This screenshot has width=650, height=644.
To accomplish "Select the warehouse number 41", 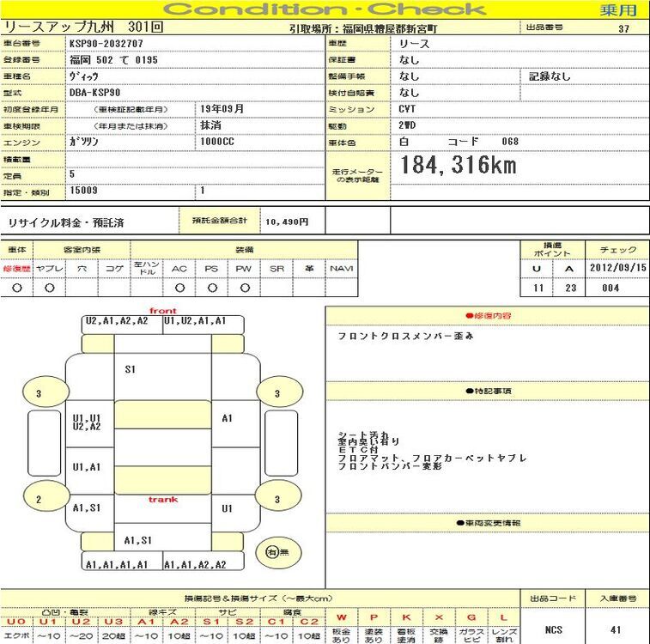I will pyautogui.click(x=616, y=630).
